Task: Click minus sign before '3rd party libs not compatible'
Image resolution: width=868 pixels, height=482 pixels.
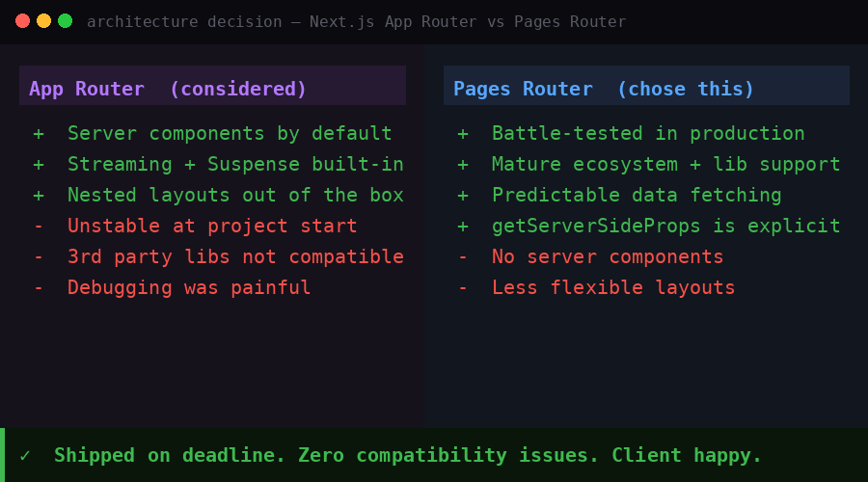Action: click(x=39, y=257)
